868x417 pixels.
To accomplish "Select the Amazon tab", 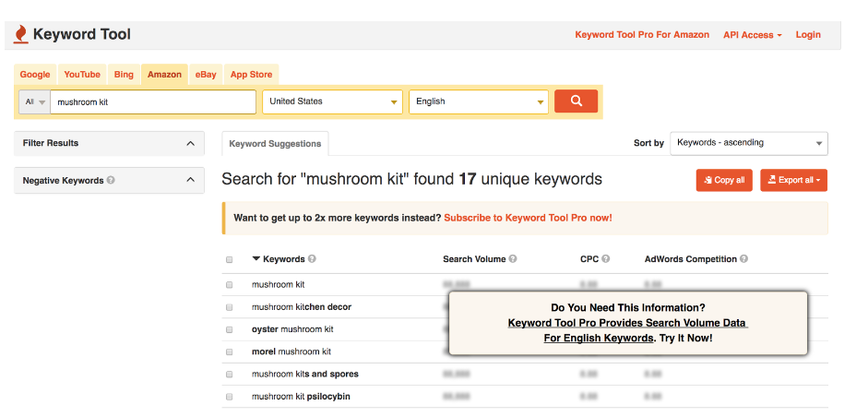I will pos(164,75).
